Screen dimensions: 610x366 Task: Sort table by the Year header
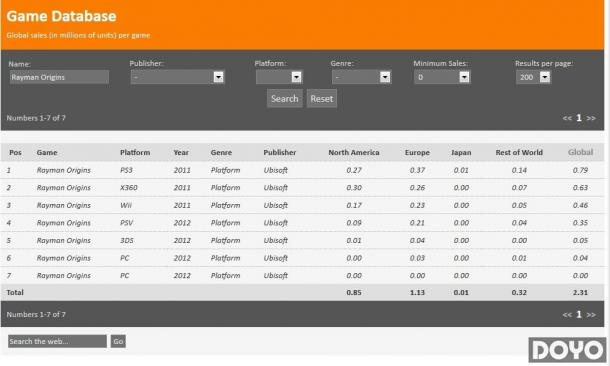(181, 152)
